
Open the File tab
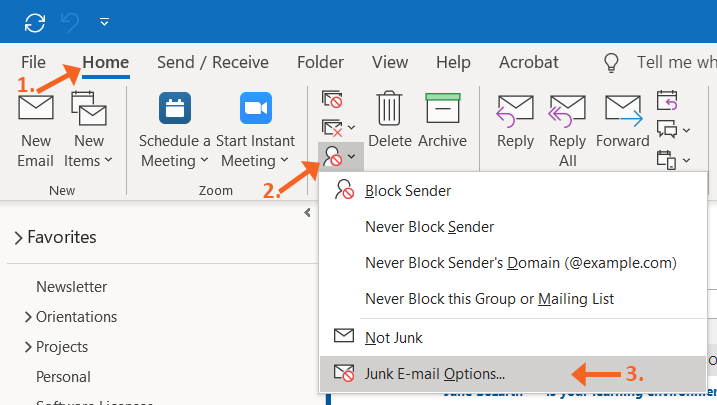pyautogui.click(x=33, y=62)
